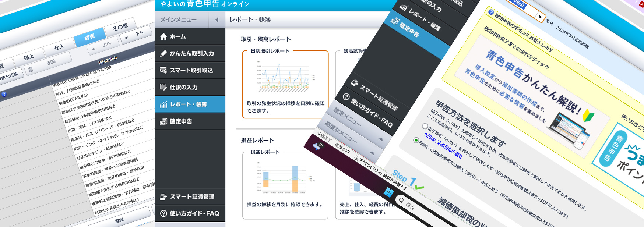Select the 電子申告 (e-Tax) radio button

tap(425, 126)
